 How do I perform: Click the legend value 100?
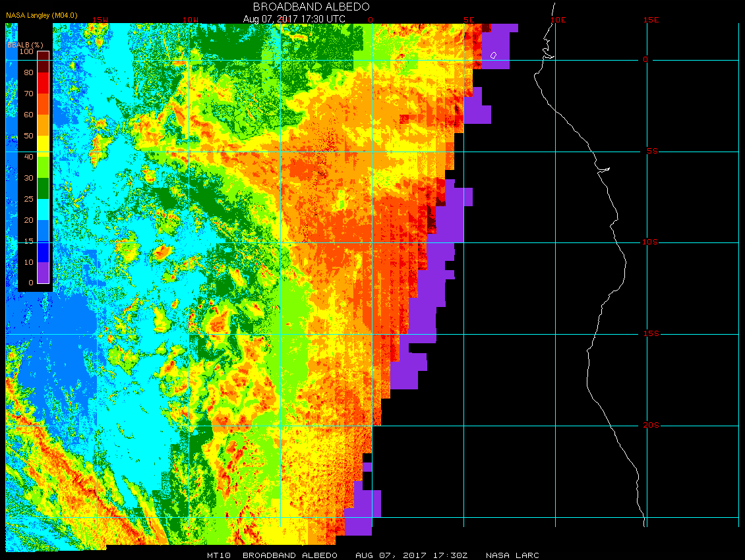click(26, 51)
